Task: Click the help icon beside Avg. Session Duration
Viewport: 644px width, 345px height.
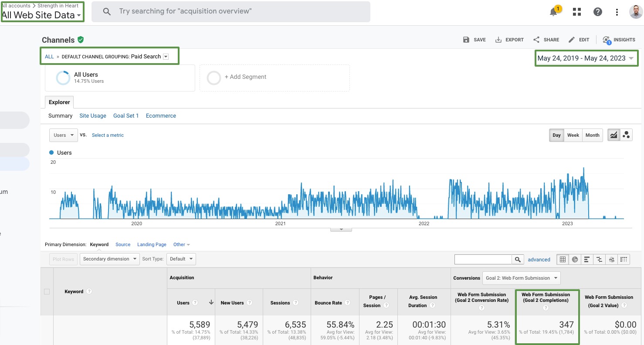Action: click(432, 305)
